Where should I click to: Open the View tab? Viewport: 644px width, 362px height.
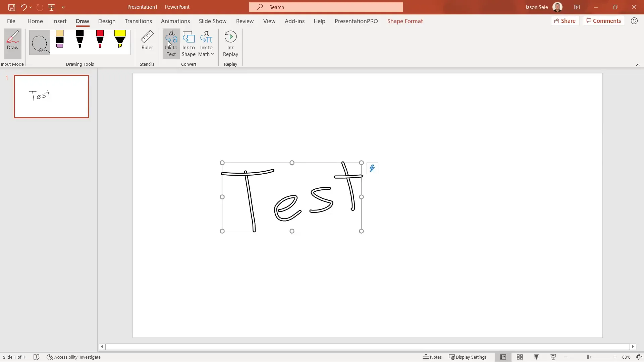tap(269, 21)
